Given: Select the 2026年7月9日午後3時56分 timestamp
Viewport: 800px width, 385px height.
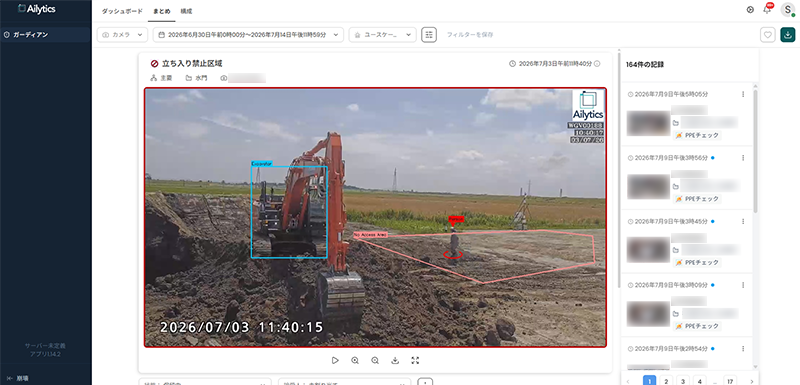Looking at the screenshot, I should 671,158.
